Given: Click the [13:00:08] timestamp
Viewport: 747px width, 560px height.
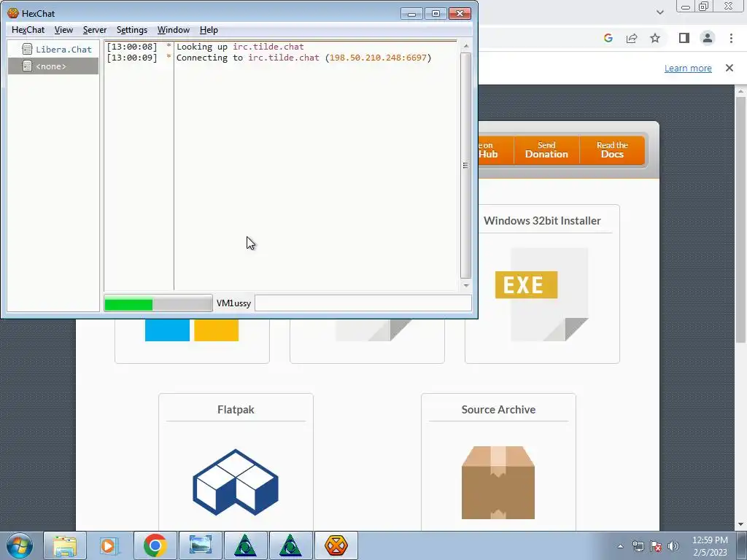Looking at the screenshot, I should pyautogui.click(x=132, y=47).
